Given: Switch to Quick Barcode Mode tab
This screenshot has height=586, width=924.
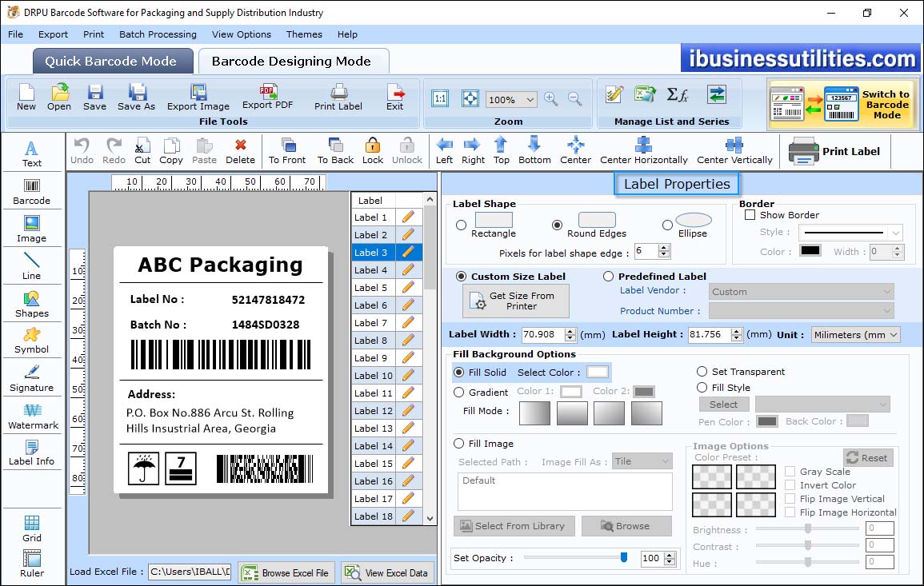Looking at the screenshot, I should (113, 62).
